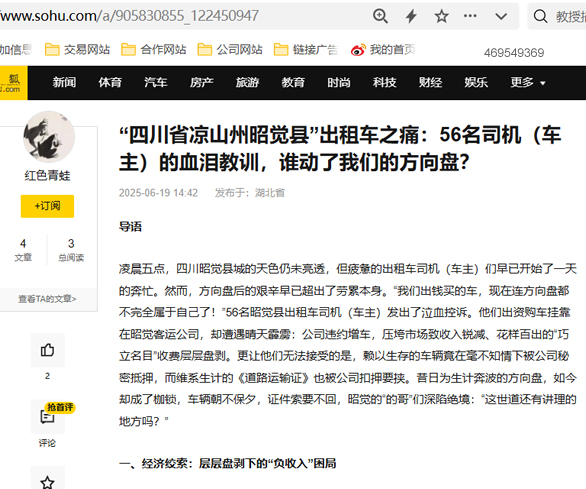Select the 财经 navigation item

(430, 82)
